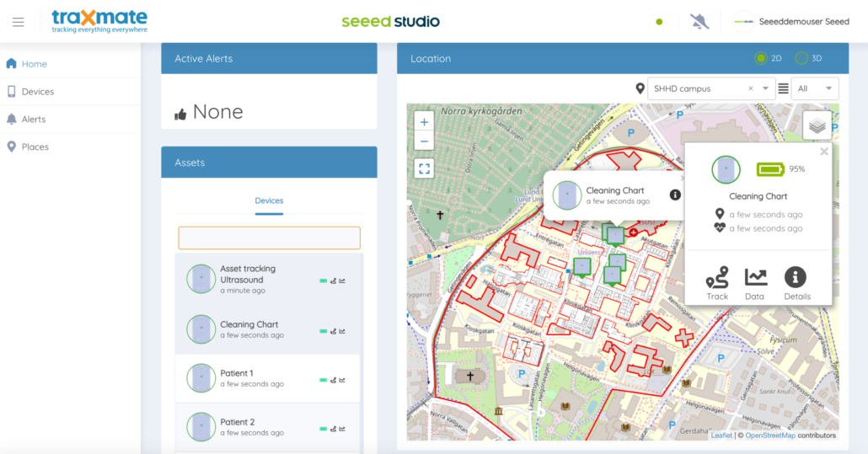The height and width of the screenshot is (454, 868).
Task: Zoom in on the map
Action: pyautogui.click(x=424, y=121)
